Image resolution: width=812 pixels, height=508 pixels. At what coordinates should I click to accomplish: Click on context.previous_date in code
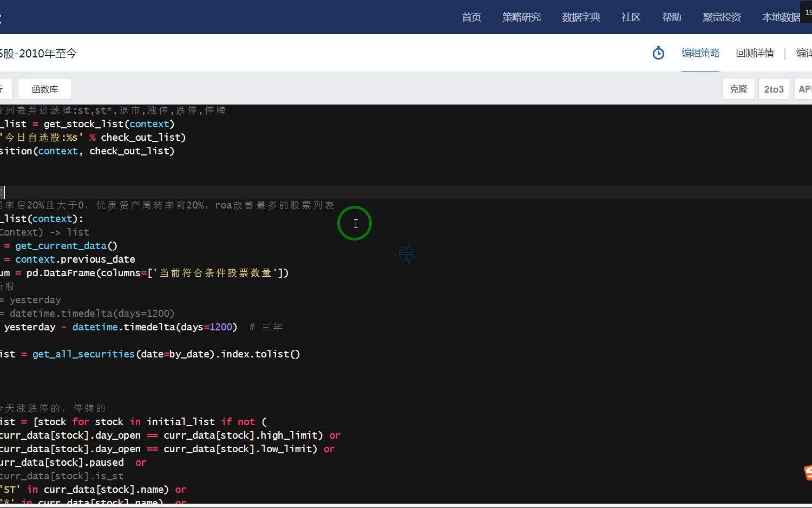click(x=75, y=259)
